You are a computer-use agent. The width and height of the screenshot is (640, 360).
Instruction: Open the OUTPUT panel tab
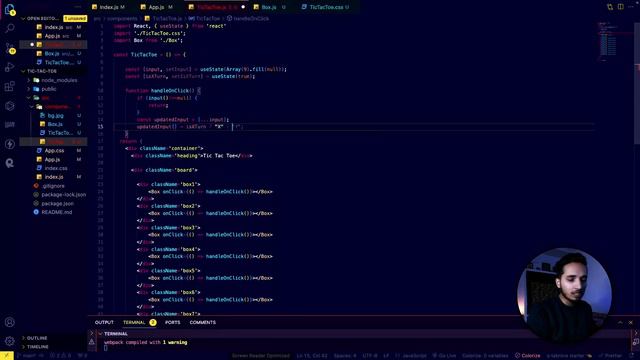104,322
